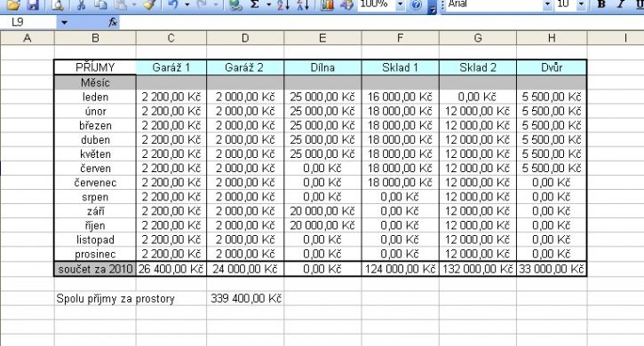Select column D header

tap(245, 38)
